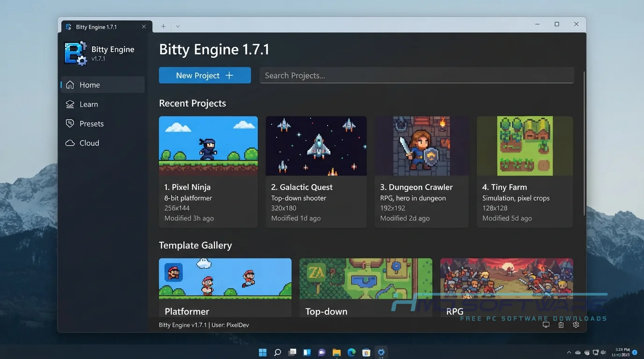Screen dimensions: 644x359
Task: Open File Explorer from the taskbar
Action: [x=337, y=352]
